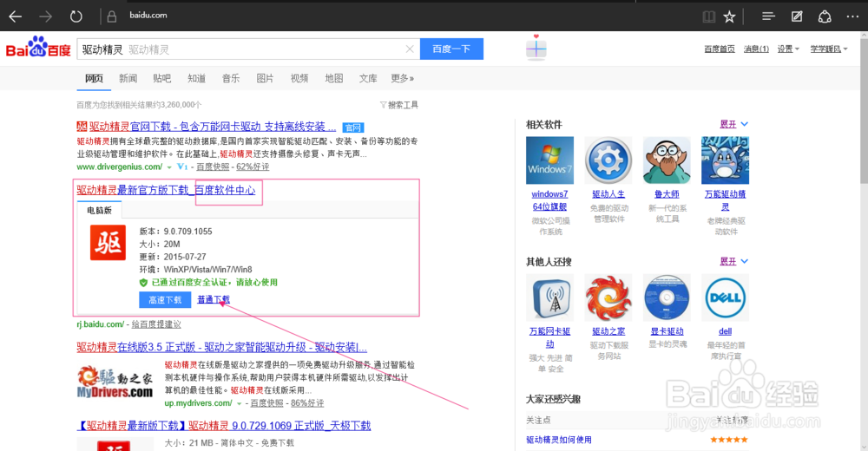
Task: Open the 鲁大师 cartoon icon
Action: pyautogui.click(x=667, y=160)
